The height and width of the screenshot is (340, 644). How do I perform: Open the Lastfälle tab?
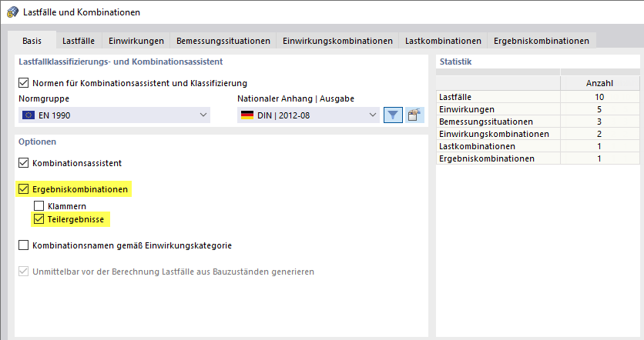(79, 41)
